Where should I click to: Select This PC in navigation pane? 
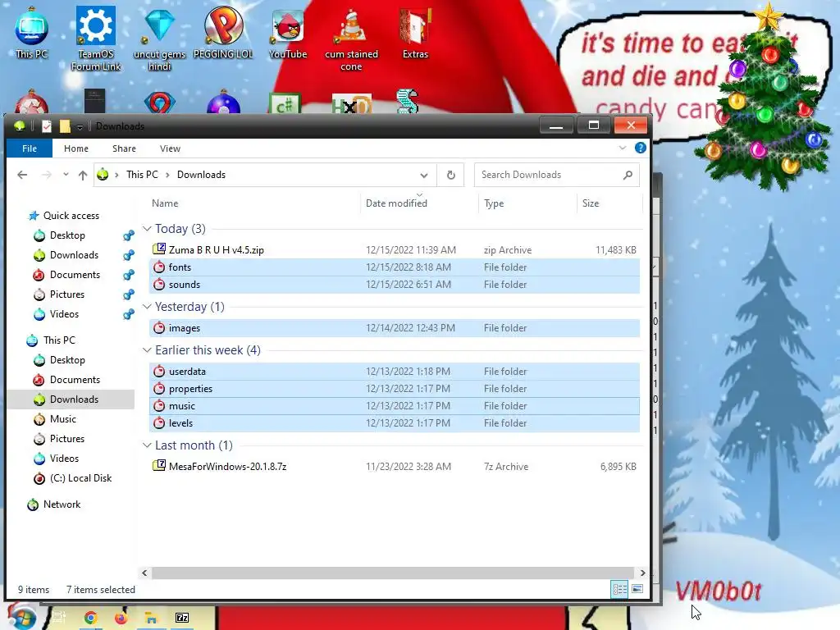pos(59,340)
